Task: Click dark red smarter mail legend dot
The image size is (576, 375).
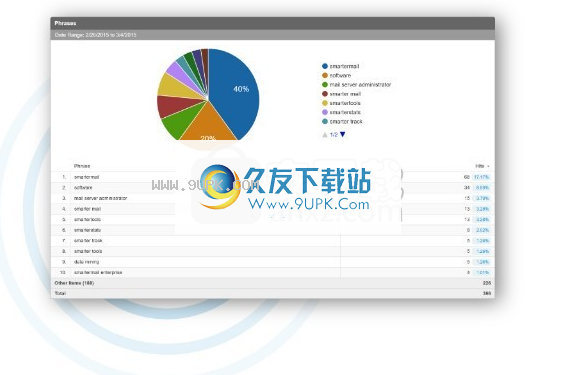Action: coord(325,94)
